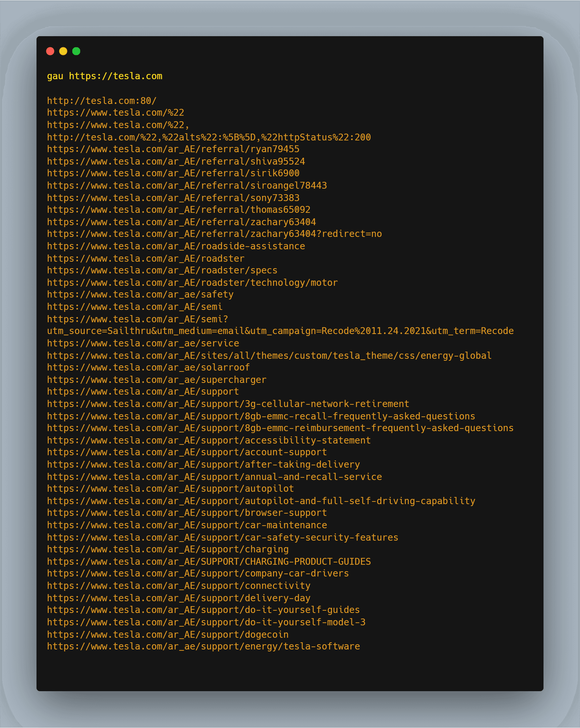580x728 pixels.
Task: Click the yellow minimize window dot
Action: 63,51
